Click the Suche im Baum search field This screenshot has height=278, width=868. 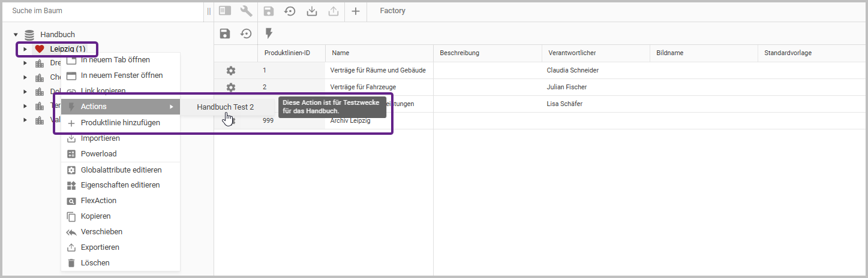(x=102, y=11)
